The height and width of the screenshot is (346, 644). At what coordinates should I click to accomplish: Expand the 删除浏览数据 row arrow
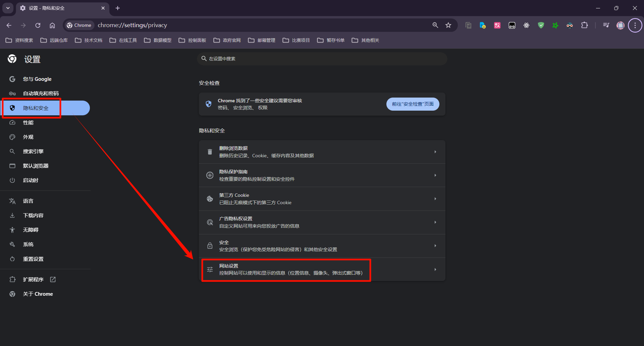pyautogui.click(x=435, y=152)
